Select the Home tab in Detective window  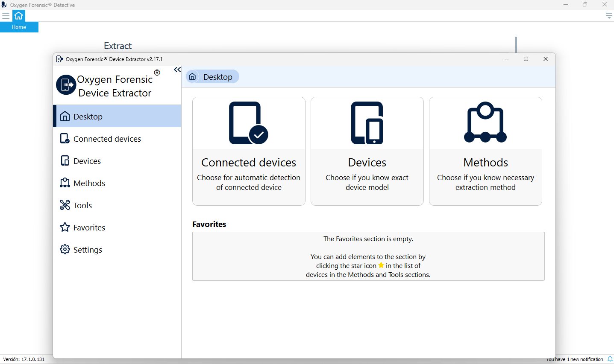(x=19, y=27)
